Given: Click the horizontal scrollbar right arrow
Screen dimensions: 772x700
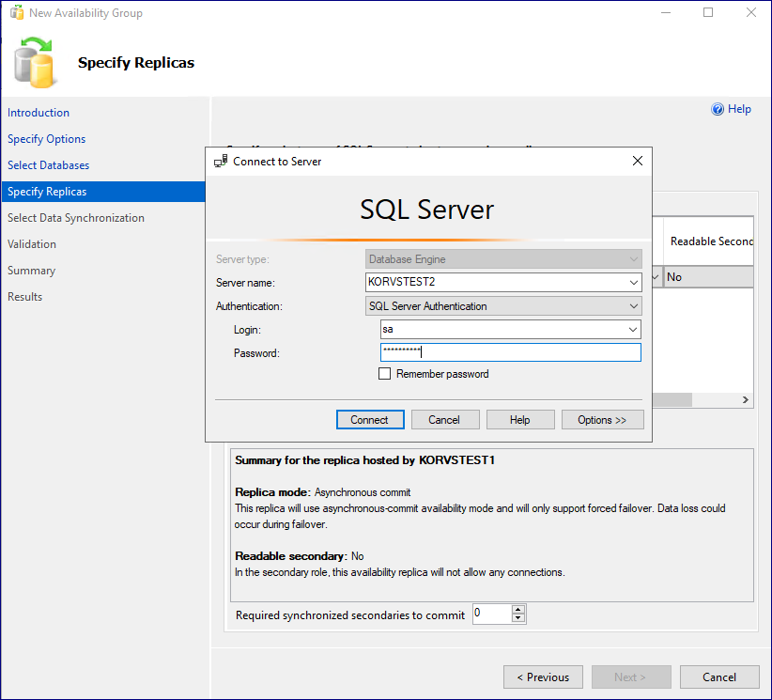Looking at the screenshot, I should 746,399.
